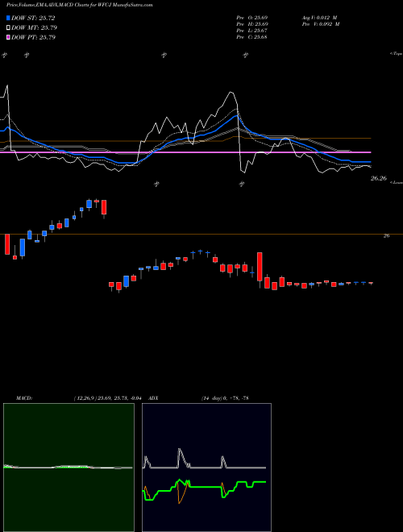Select the 'DOW MT: 25.79' legend text
403x532 pixels.
(x=34, y=27)
